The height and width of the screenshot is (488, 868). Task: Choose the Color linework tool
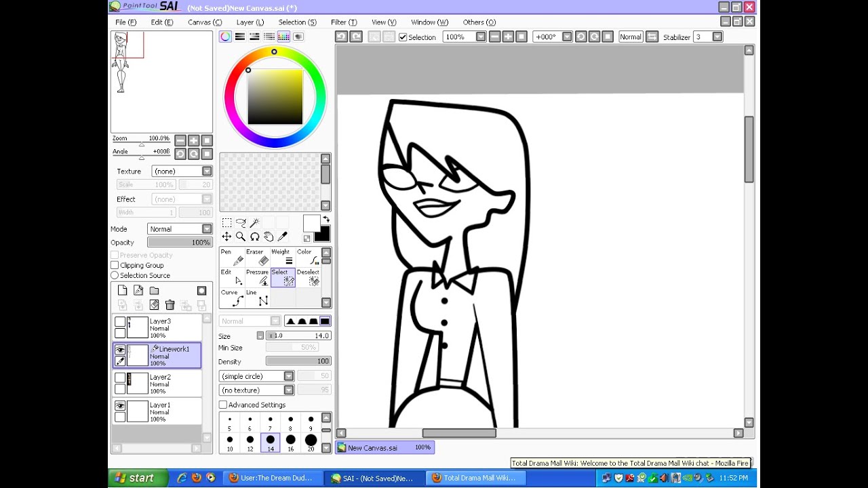(308, 258)
